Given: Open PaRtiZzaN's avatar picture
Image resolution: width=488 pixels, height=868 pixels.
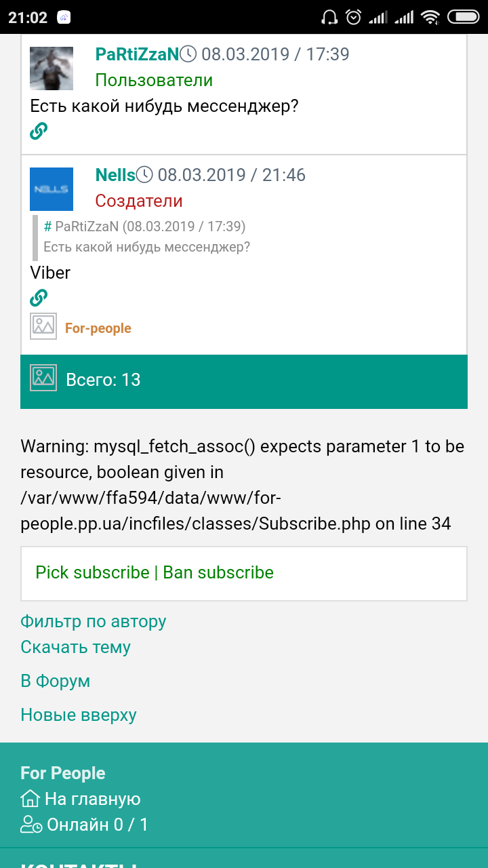Looking at the screenshot, I should click(x=52, y=68).
